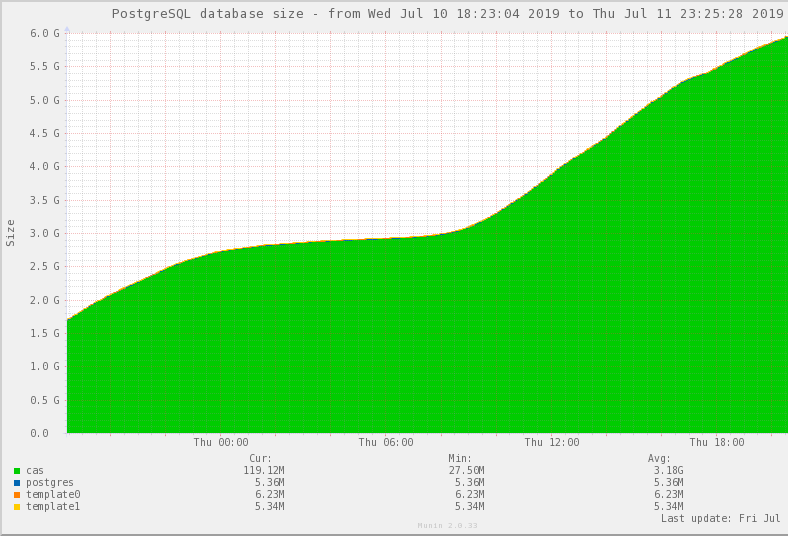This screenshot has height=536, width=788.
Task: Click the PostgreSQL database size graph title
Action: coord(447,14)
